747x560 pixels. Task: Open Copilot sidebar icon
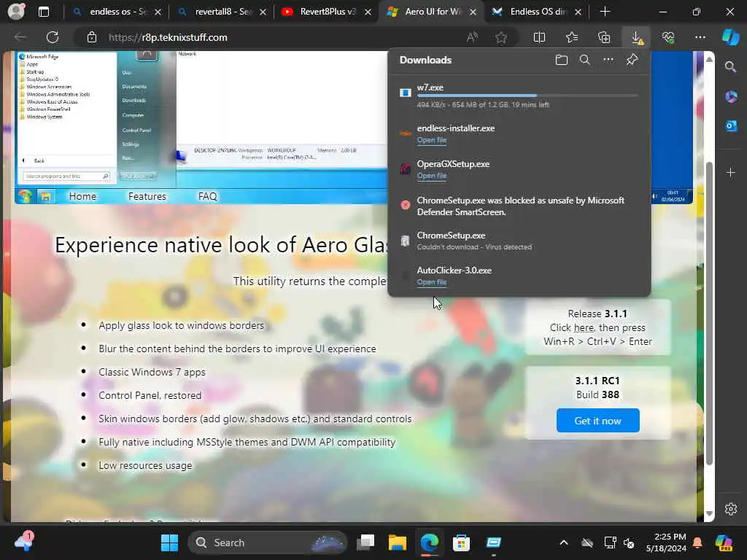[730, 37]
